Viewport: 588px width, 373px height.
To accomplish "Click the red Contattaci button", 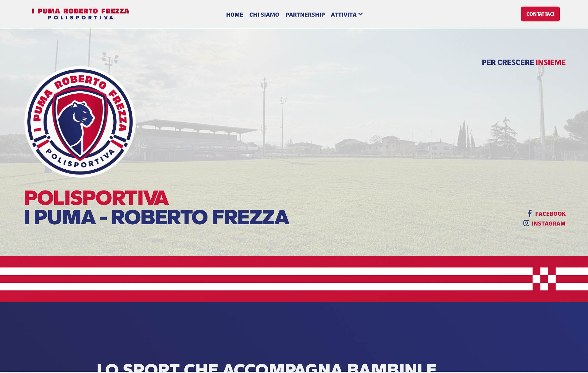I will tap(540, 14).
